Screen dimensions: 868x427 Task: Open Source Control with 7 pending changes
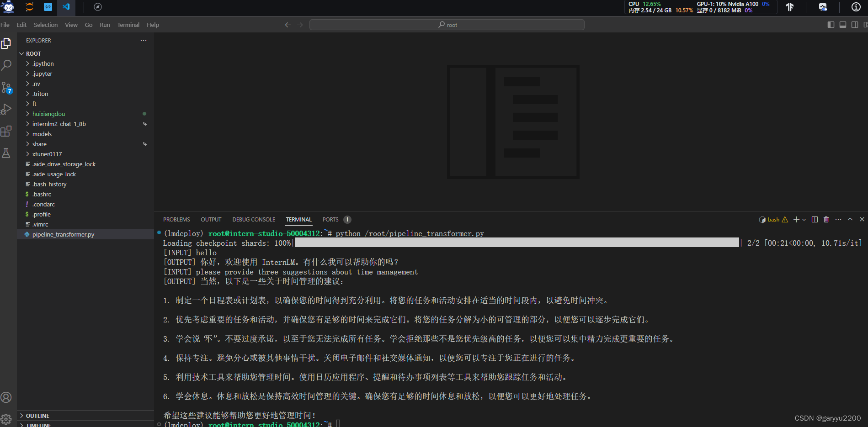click(6, 87)
